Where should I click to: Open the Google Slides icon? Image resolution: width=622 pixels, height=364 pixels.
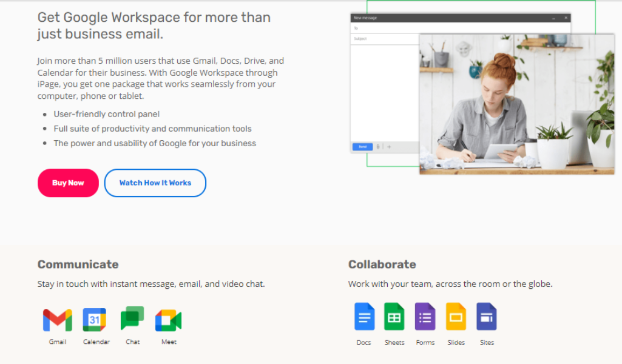coord(456,317)
